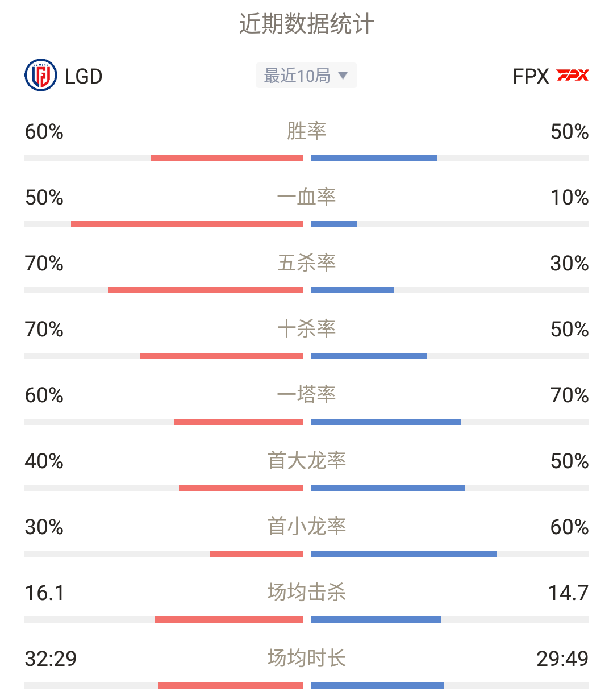Select the LGD team name
This screenshot has height=700, width=613.
pyautogui.click(x=84, y=76)
